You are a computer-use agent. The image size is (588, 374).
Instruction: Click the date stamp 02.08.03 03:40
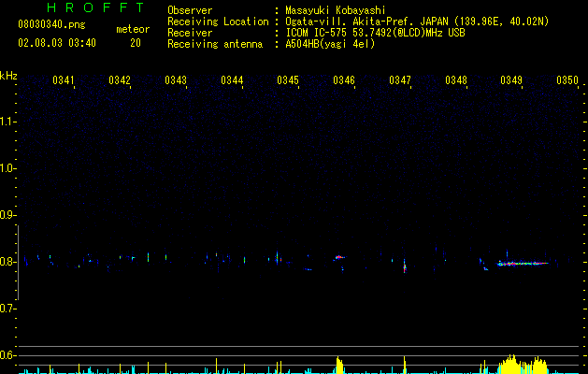[x=57, y=43]
